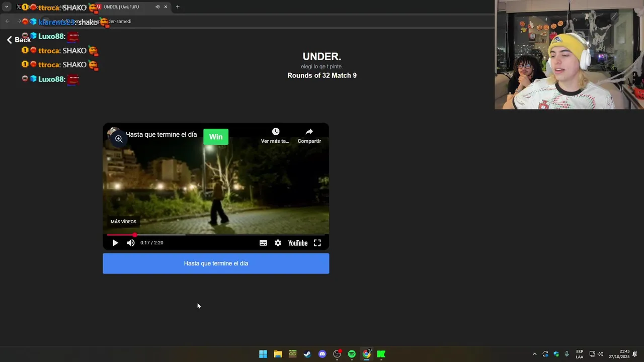
Task: Open Windows Security tray icon
Action: pos(556,354)
